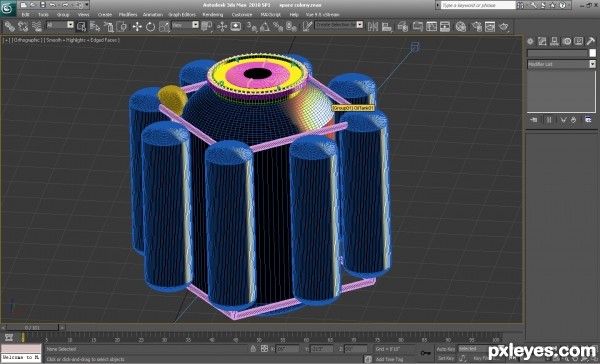Click the object color swatch in command panel

click(592, 53)
